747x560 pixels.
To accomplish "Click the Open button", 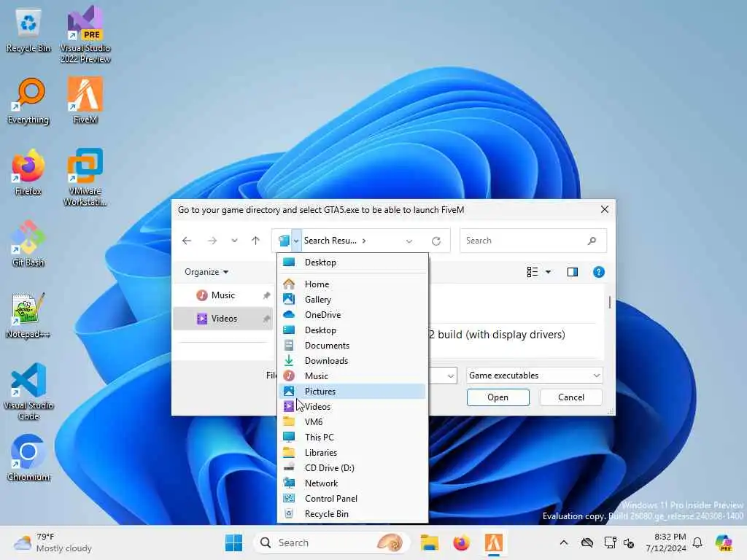I will tap(498, 397).
